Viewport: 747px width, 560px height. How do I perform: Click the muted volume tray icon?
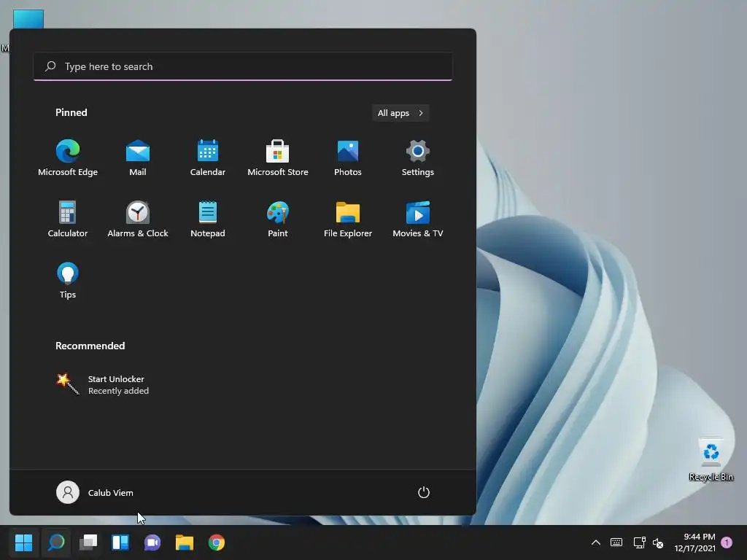(x=658, y=542)
